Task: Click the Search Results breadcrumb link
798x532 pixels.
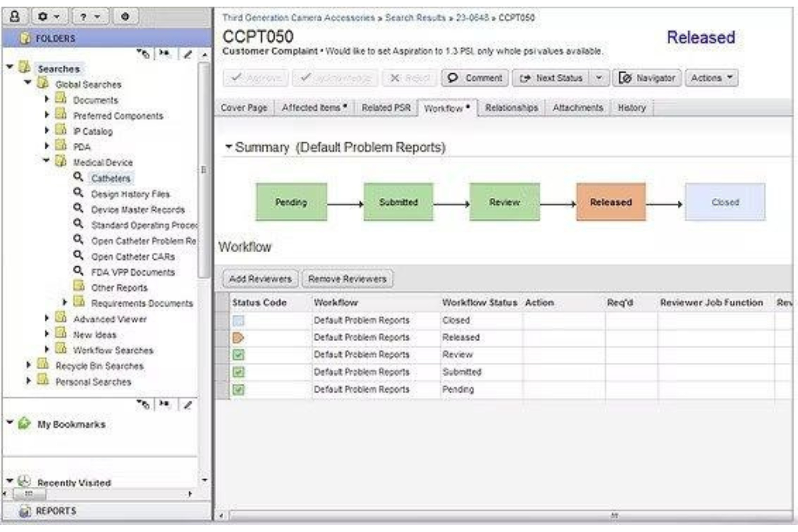Action: (x=415, y=18)
